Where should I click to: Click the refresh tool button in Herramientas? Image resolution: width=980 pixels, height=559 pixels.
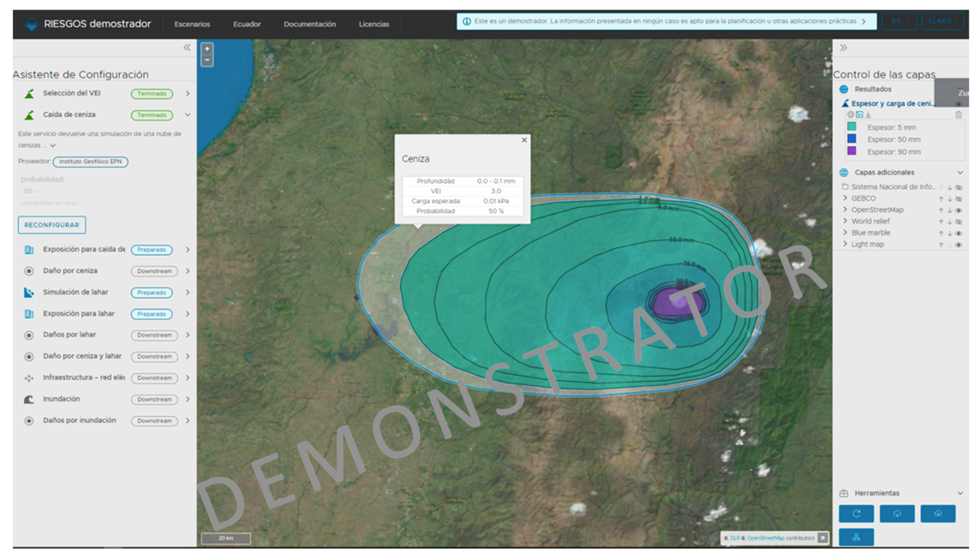point(856,513)
